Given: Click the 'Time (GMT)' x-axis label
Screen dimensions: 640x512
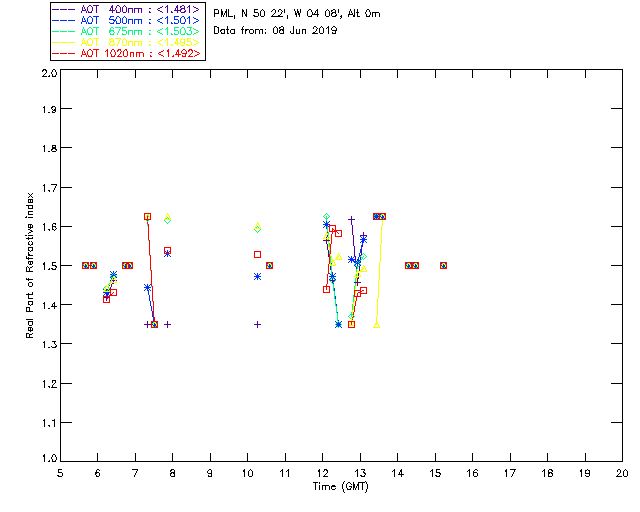Looking at the screenshot, I should (x=340, y=486).
